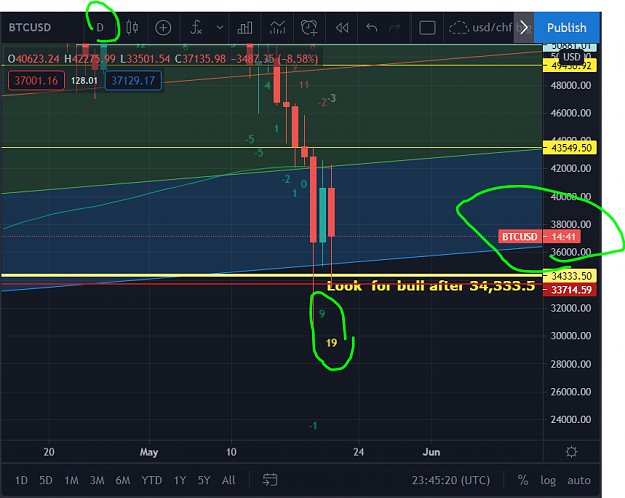Image resolution: width=625 pixels, height=498 pixels.
Task: Show All time range
Action: tap(228, 480)
